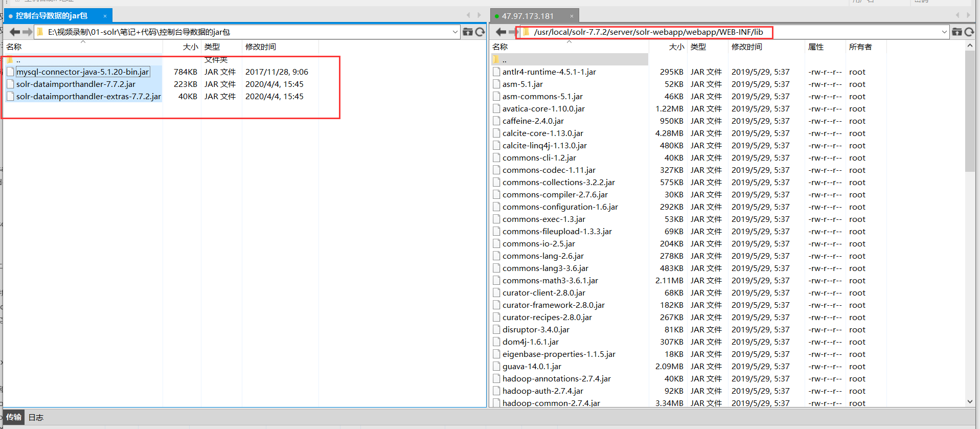This screenshot has width=980, height=429.
Task: Select commons-lang-2.6.jar file
Action: tap(543, 256)
